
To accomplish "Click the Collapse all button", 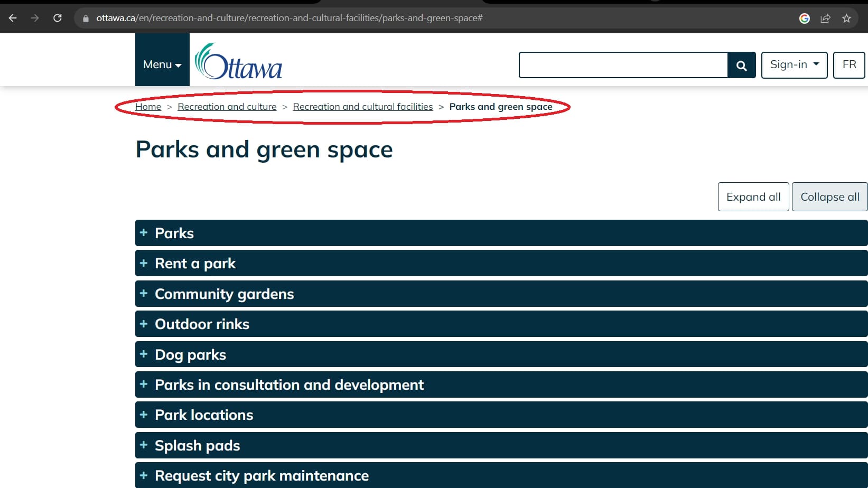I will coord(829,197).
